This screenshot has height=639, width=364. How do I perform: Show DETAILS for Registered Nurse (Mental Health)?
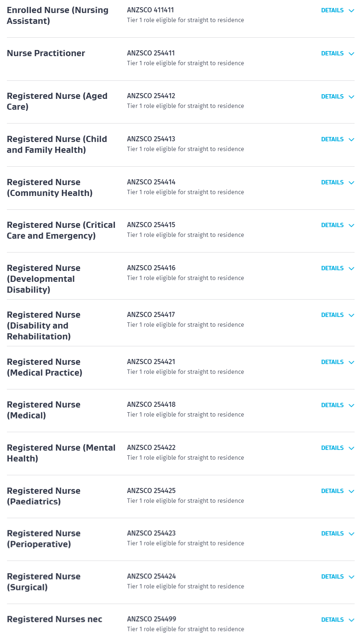pos(332,448)
